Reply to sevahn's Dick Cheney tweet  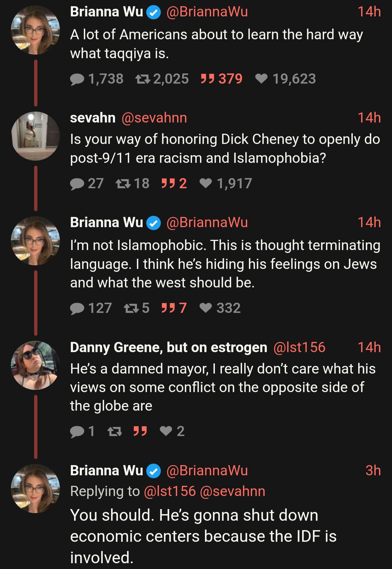coord(77,183)
